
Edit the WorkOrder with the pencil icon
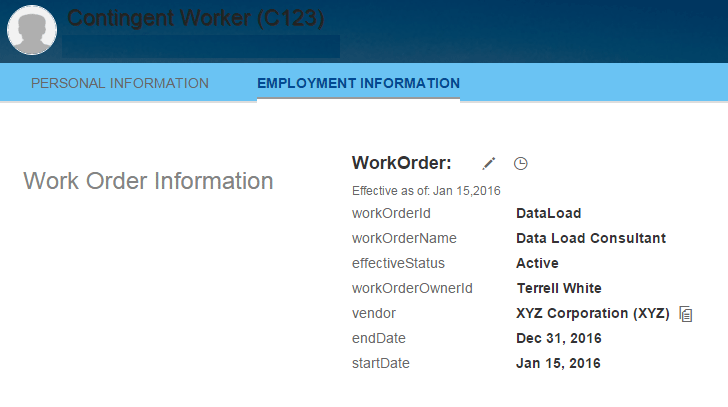pyautogui.click(x=489, y=163)
